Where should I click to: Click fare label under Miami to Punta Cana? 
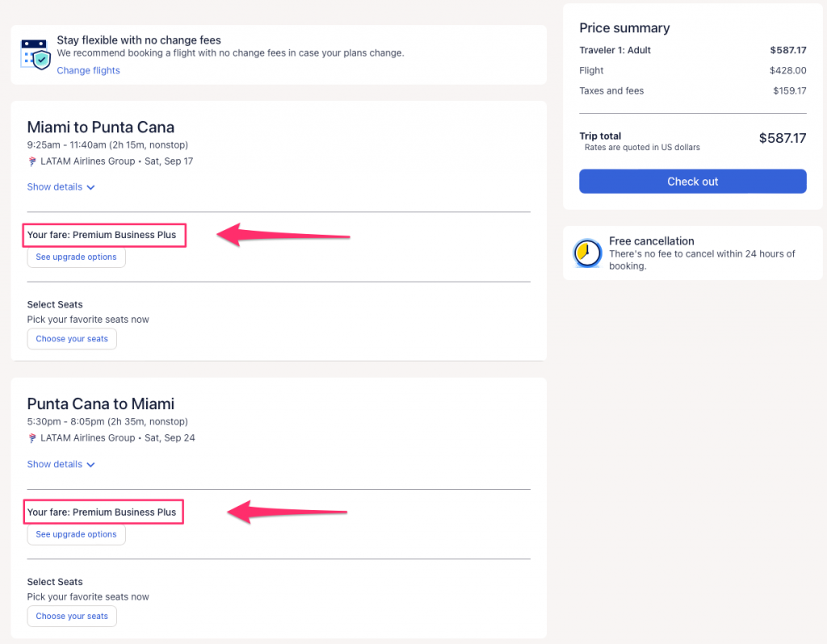point(102,236)
